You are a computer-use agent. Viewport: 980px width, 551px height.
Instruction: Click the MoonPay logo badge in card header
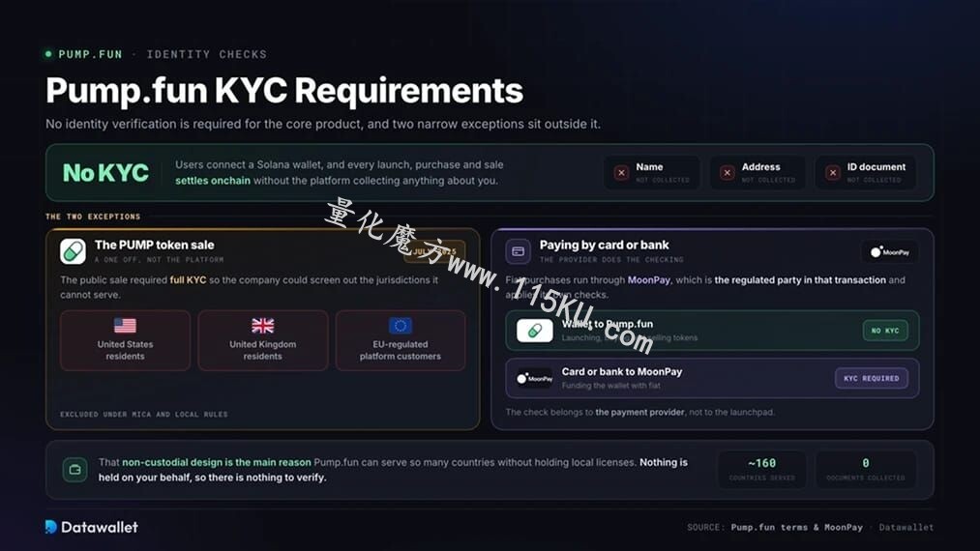(890, 251)
